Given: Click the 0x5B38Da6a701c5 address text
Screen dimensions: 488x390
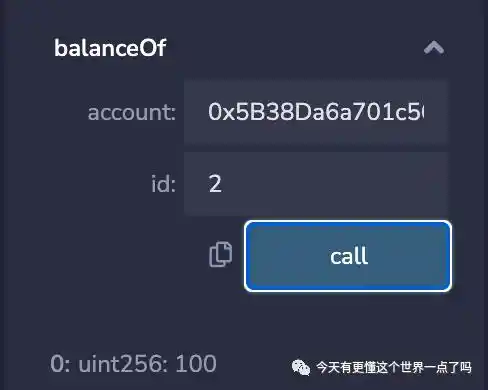Looking at the screenshot, I should tap(316, 112).
